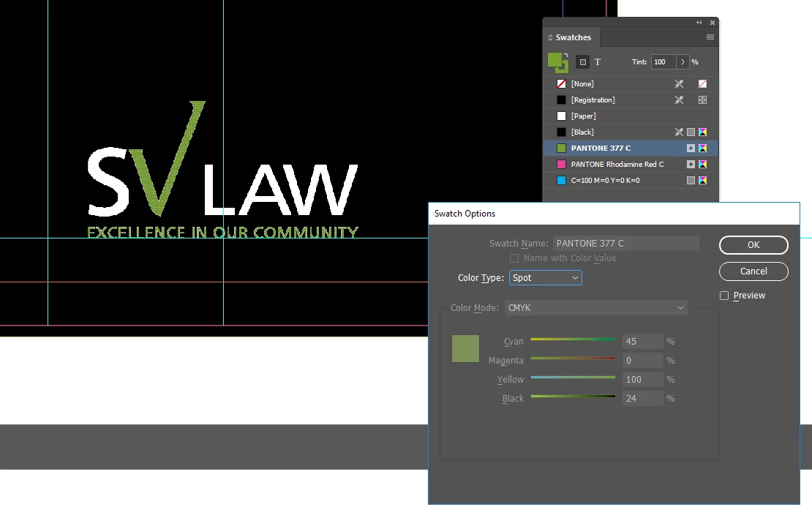Click the Swatch Name field

click(626, 244)
